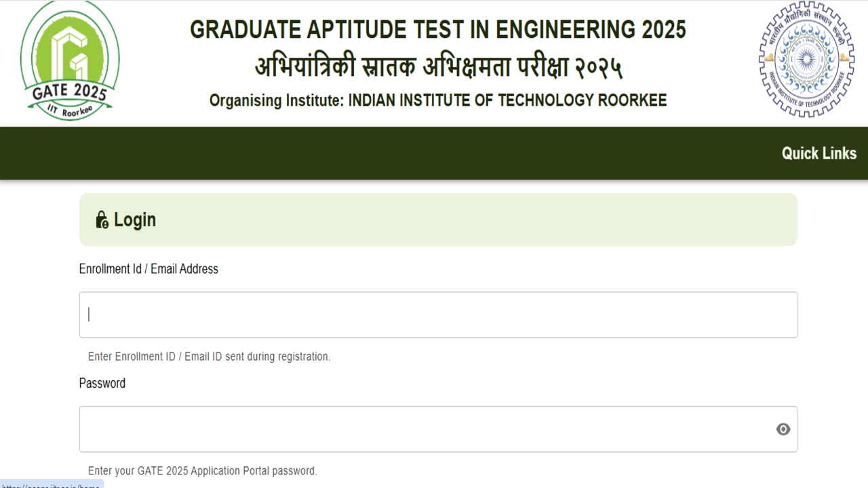Focus the Enrollment Id / Email Address field
This screenshot has width=868, height=488.
pos(438,314)
